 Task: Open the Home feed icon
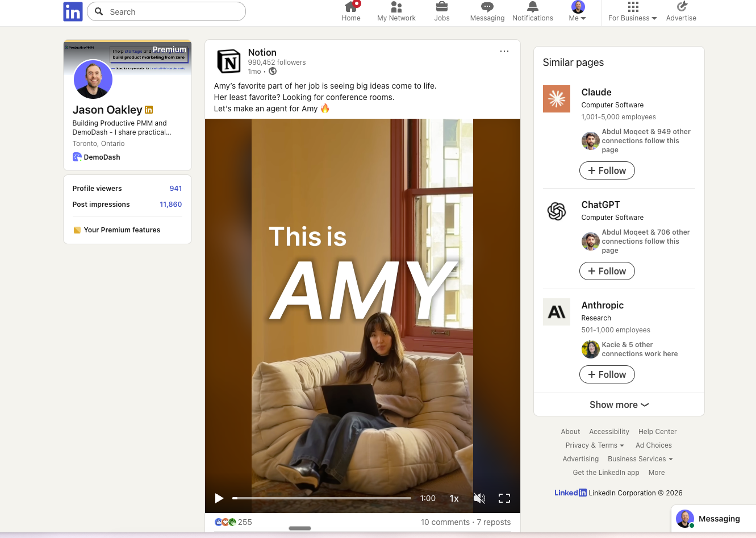coord(350,11)
